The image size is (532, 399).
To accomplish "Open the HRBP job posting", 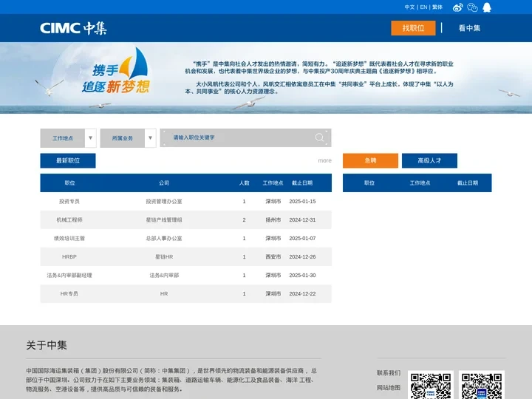I will pyautogui.click(x=69, y=257).
